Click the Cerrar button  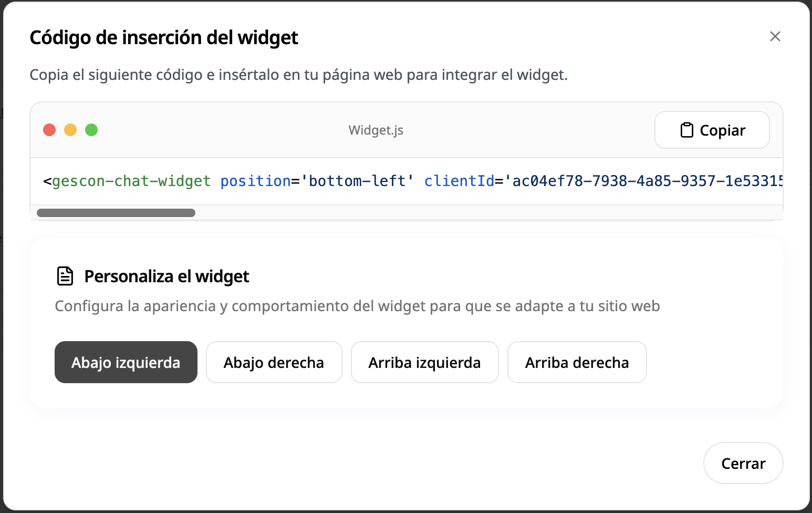(x=743, y=463)
